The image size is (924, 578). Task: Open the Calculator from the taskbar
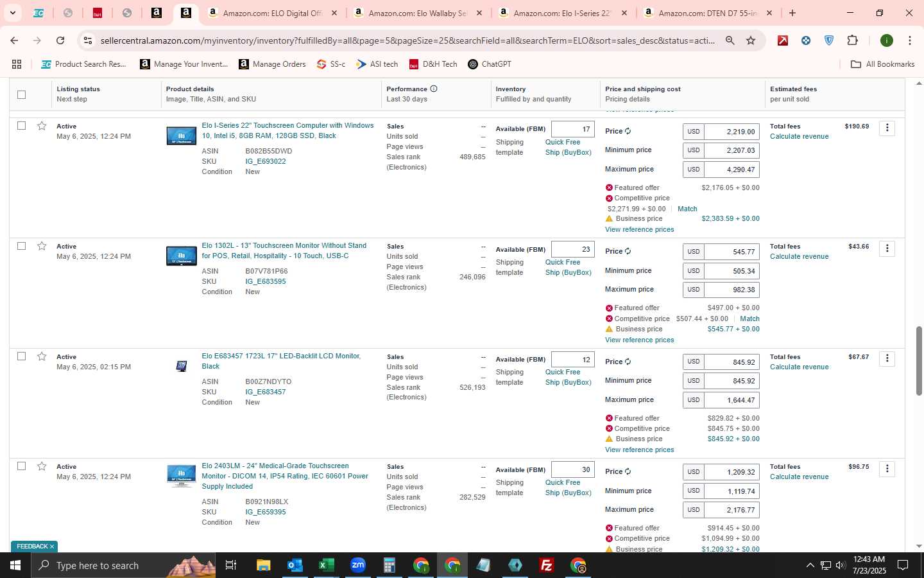tap(389, 565)
